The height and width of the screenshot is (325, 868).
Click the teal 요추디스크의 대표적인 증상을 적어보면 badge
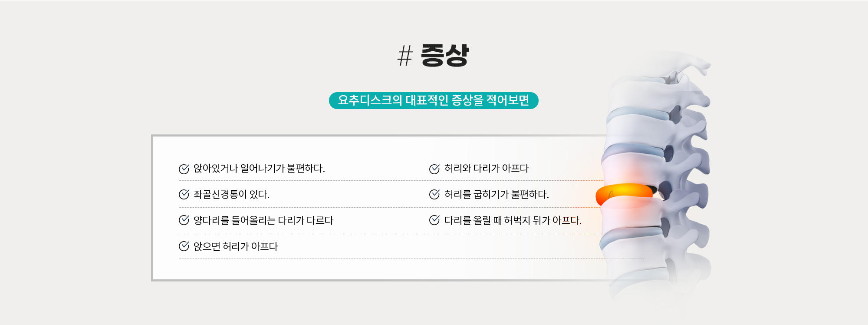click(x=434, y=100)
